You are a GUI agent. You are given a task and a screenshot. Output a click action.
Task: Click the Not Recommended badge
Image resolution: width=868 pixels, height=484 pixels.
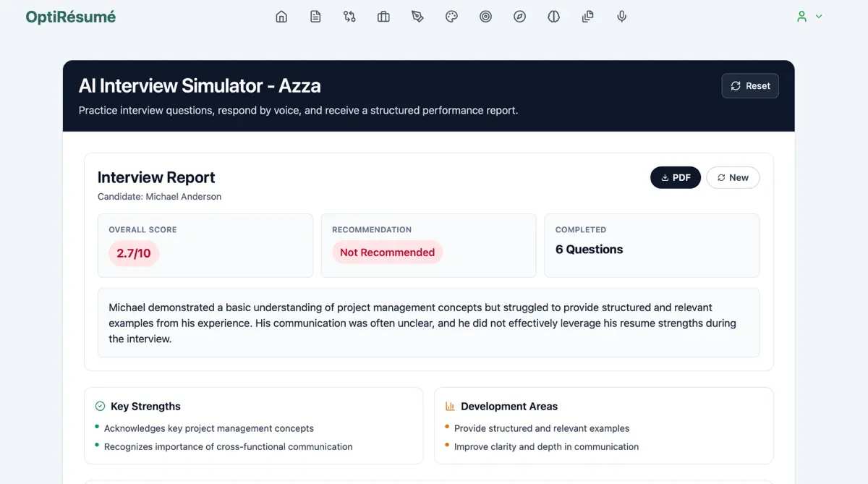tap(387, 252)
